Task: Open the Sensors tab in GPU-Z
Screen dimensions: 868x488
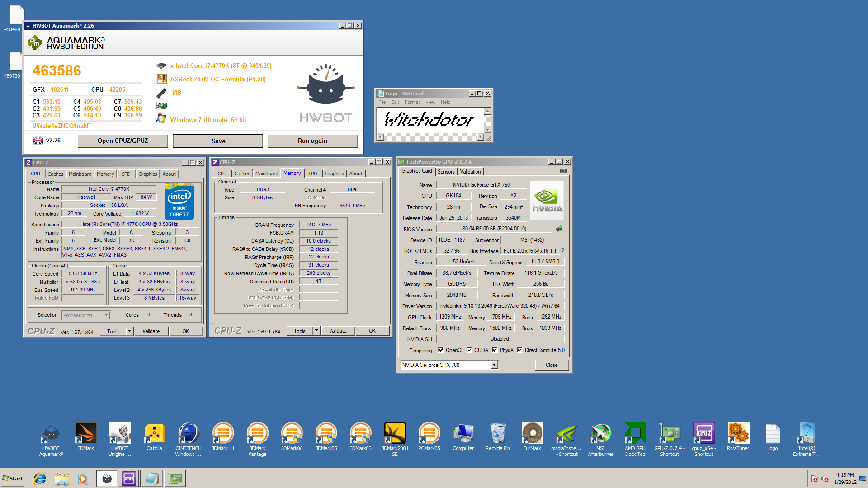Action: pyautogui.click(x=446, y=172)
